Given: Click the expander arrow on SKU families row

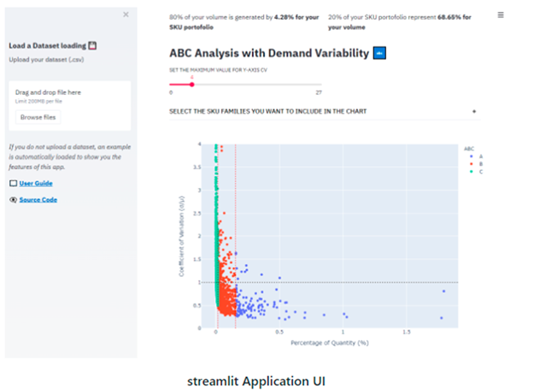Looking at the screenshot, I should (x=474, y=111).
